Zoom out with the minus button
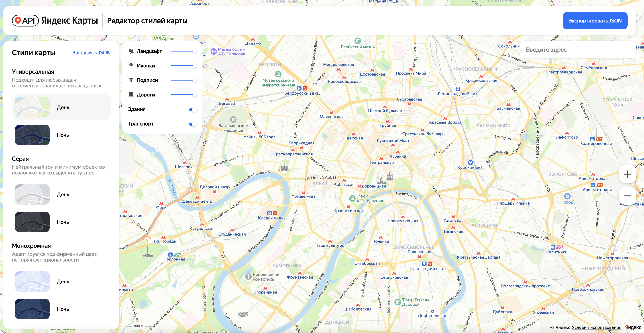Image resolution: width=644 pixels, height=333 pixels. [x=627, y=196]
